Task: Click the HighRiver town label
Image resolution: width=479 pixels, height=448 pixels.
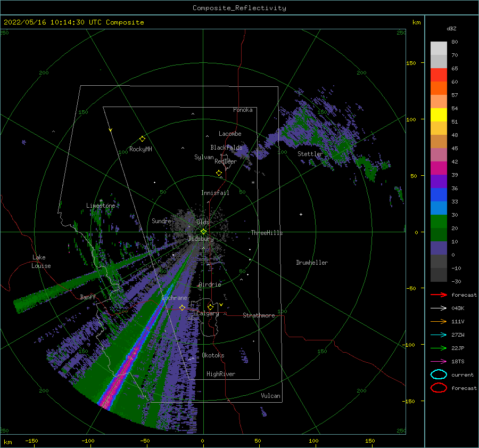Action: 221,374
